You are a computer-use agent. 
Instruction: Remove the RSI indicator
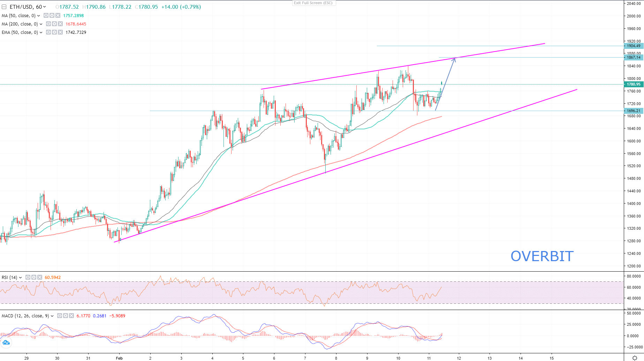[40, 278]
